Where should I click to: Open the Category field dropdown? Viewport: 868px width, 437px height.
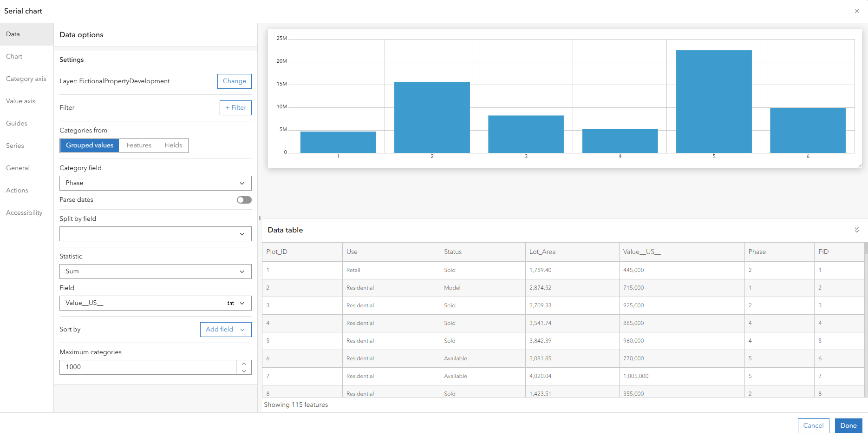[156, 183]
